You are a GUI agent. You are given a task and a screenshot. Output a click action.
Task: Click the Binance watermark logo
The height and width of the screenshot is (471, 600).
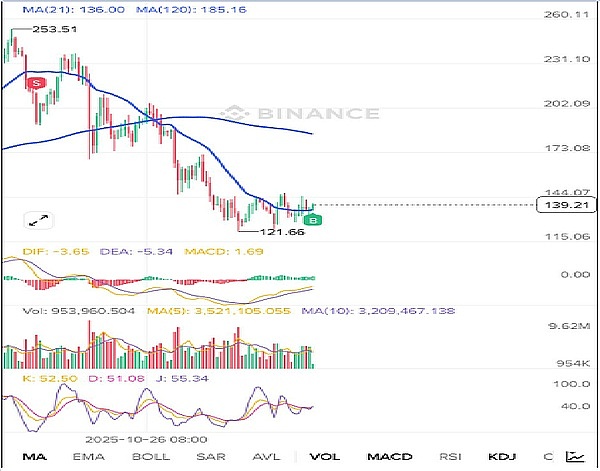[x=300, y=113]
